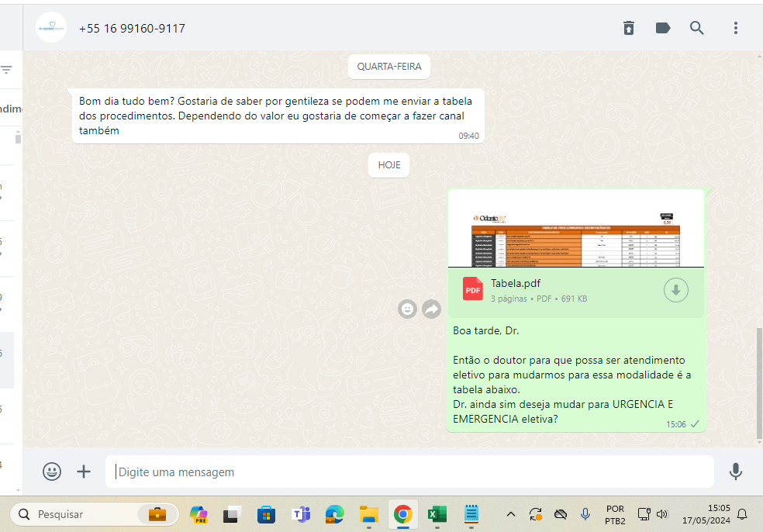Open the Notepad app in taskbar
Viewport: 763px width, 532px height.
pyautogui.click(x=471, y=514)
